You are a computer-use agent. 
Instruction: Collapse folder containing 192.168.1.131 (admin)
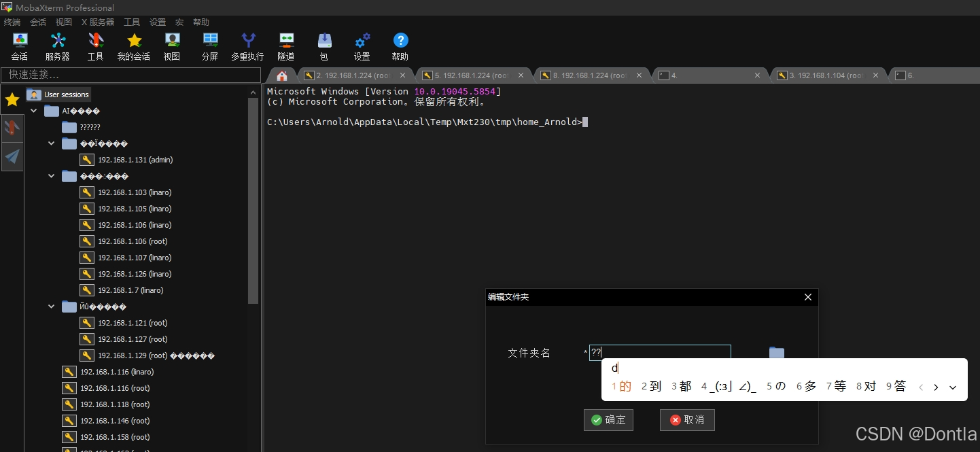click(x=52, y=143)
